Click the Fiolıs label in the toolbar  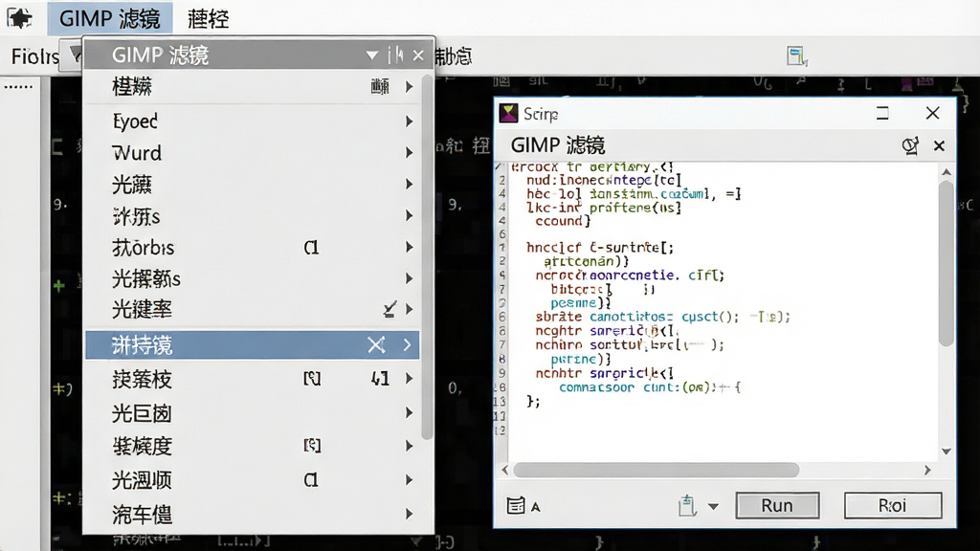pyautogui.click(x=35, y=56)
